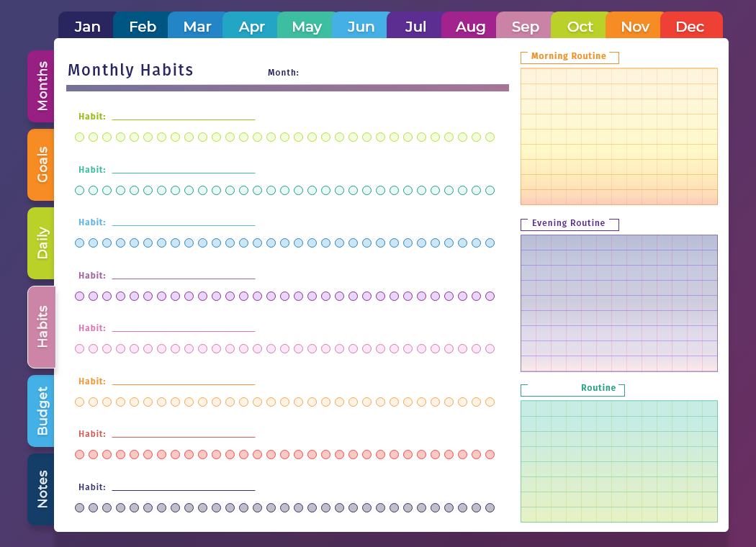Mark the first circle in teal habit row
Image resolution: width=756 pixels, height=547 pixels.
[79, 190]
